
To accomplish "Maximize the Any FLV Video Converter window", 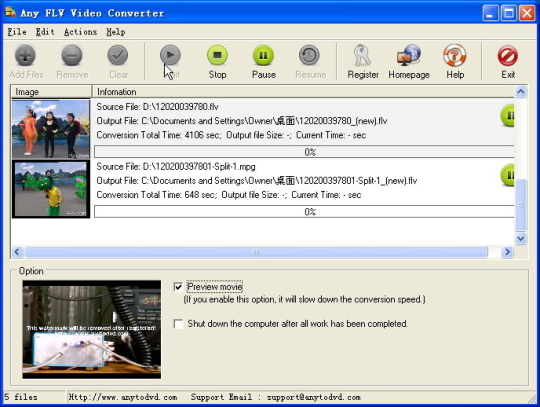I will (509, 13).
